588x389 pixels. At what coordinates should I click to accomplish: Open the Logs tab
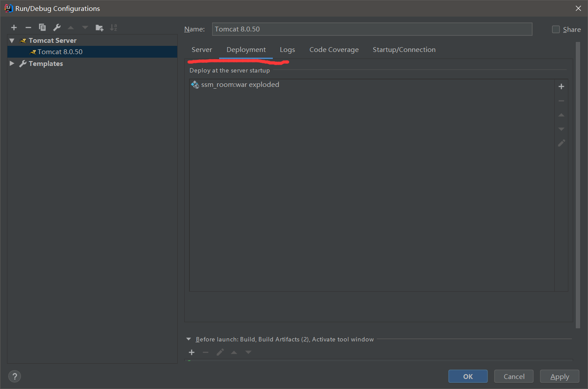point(287,50)
